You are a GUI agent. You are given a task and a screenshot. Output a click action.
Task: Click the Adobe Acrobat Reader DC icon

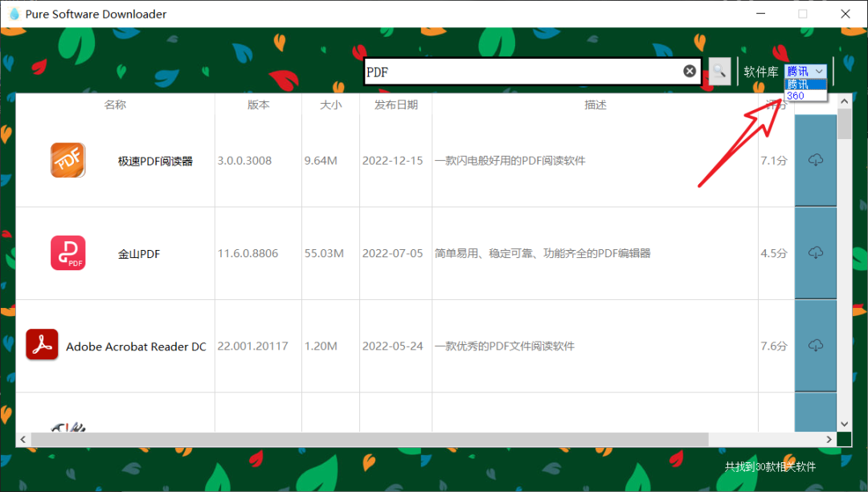click(x=42, y=344)
